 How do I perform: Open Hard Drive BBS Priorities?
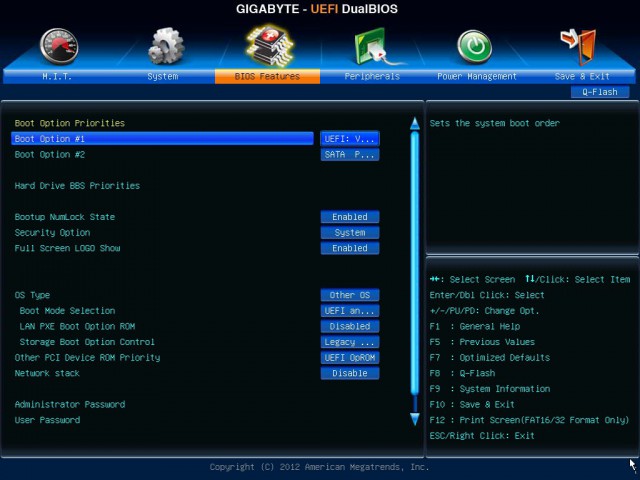coord(77,186)
